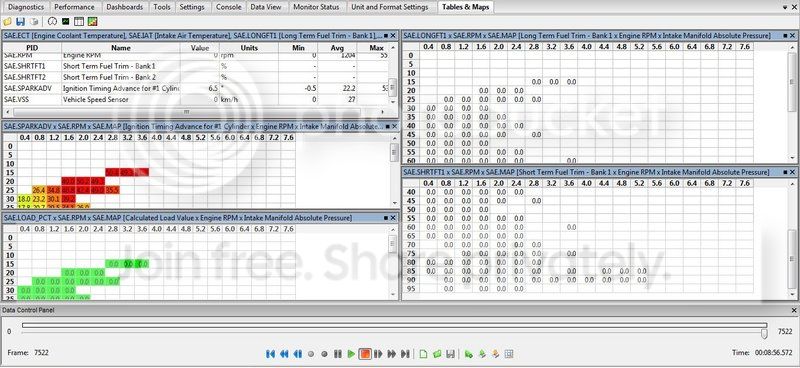Step forward one frame
This screenshot has height=368, width=800.
pos(378,354)
